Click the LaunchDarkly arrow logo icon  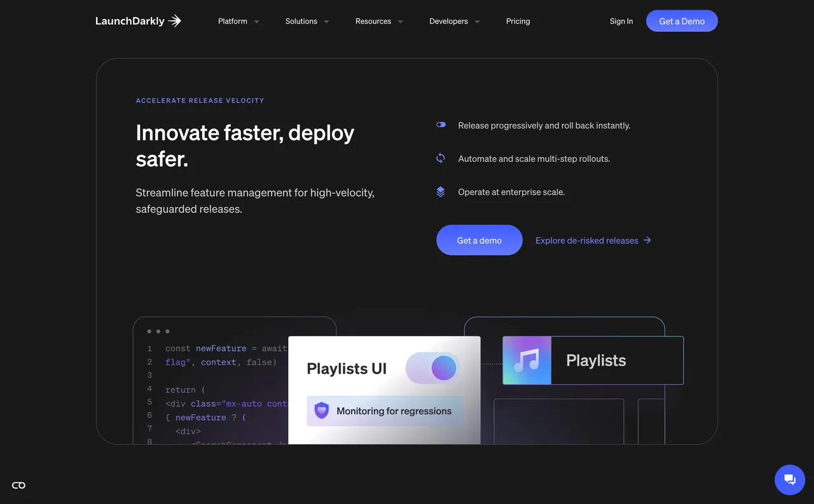(x=175, y=20)
